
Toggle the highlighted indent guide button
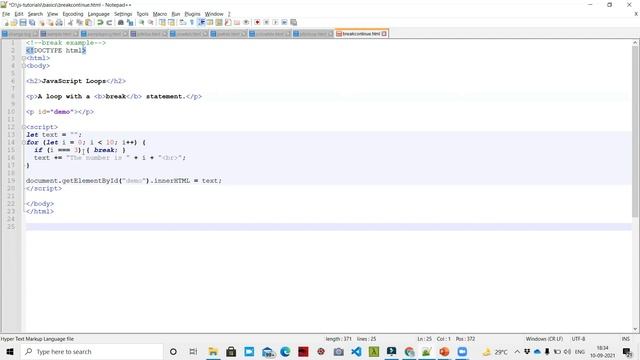pyautogui.click(x=201, y=22)
